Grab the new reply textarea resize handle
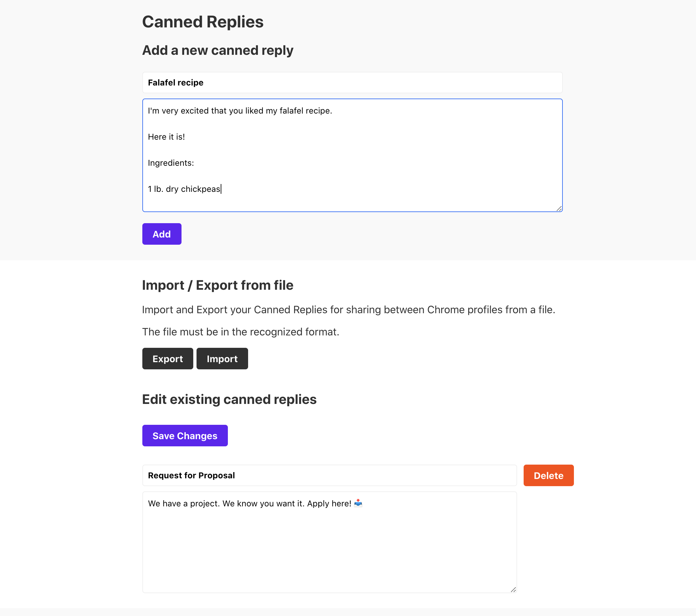 559,208
